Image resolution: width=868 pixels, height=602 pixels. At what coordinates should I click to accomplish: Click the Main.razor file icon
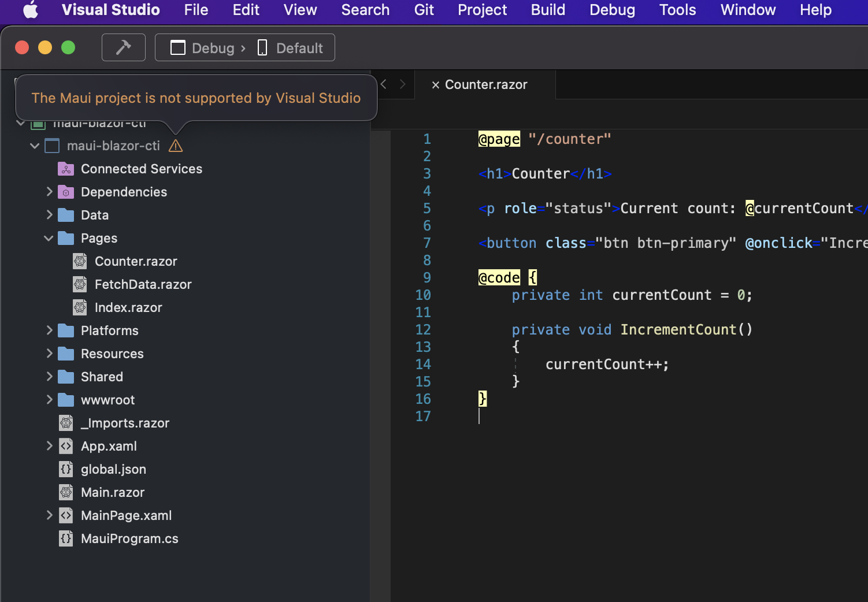tap(66, 492)
